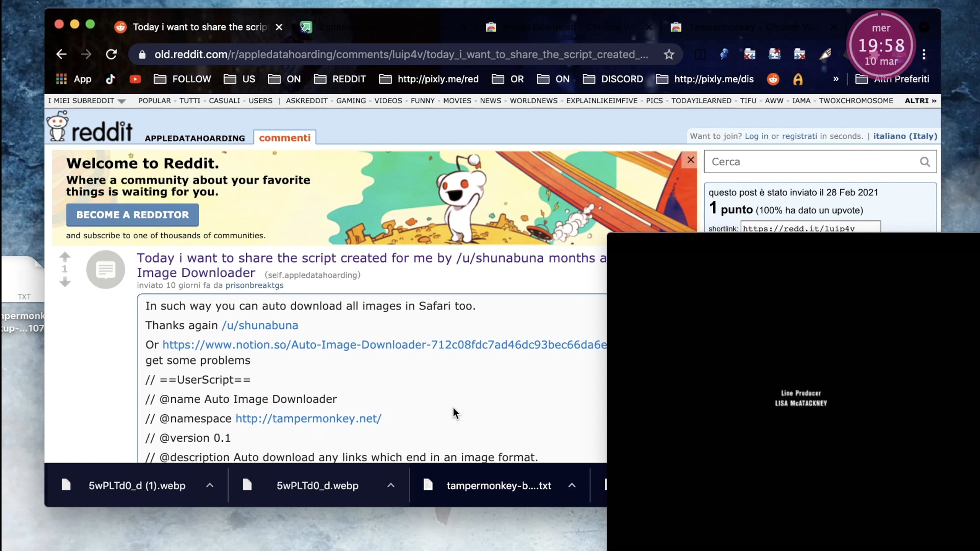Expand the I MIEI SUBREDDIT dropdown
This screenshot has width=980, height=551.
point(121,101)
